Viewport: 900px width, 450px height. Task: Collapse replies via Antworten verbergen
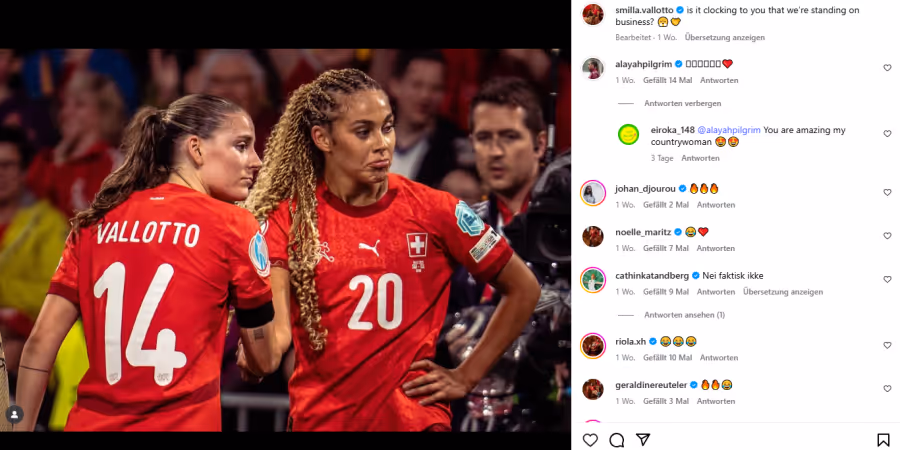point(682,103)
